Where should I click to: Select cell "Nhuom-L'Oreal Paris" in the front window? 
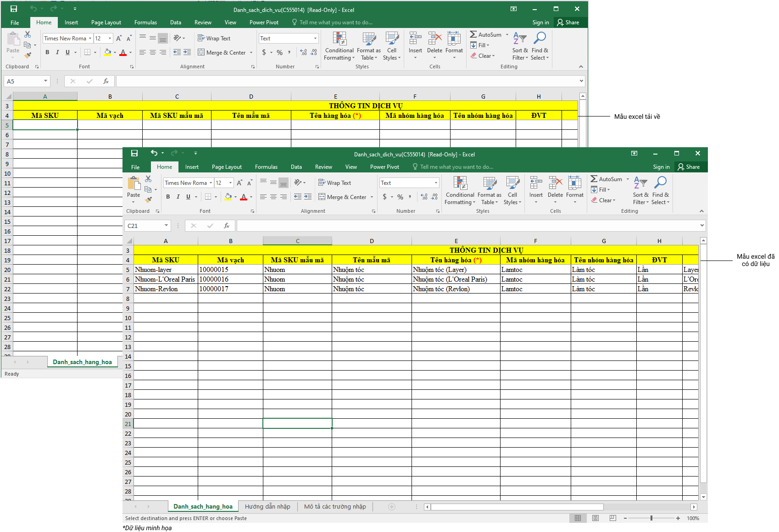coord(166,279)
